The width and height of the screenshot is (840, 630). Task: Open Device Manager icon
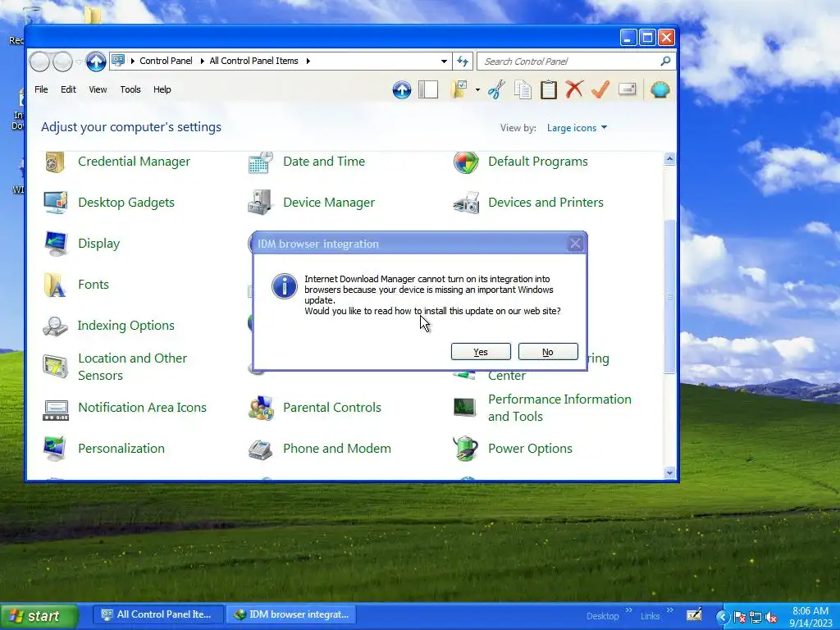[x=260, y=203]
